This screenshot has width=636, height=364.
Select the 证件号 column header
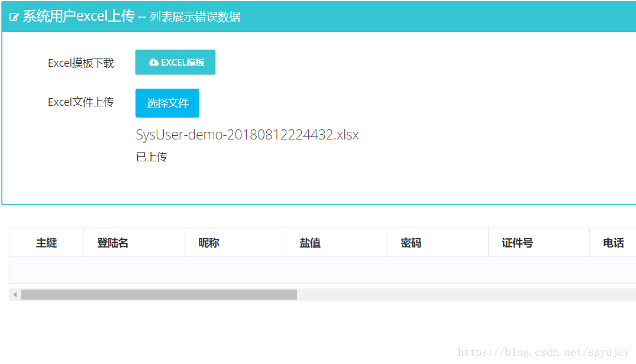538,242
